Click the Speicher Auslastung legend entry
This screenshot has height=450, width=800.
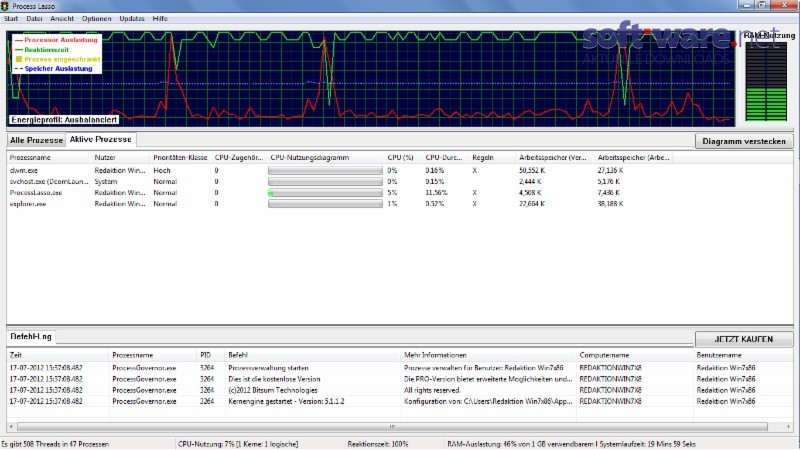pos(54,69)
